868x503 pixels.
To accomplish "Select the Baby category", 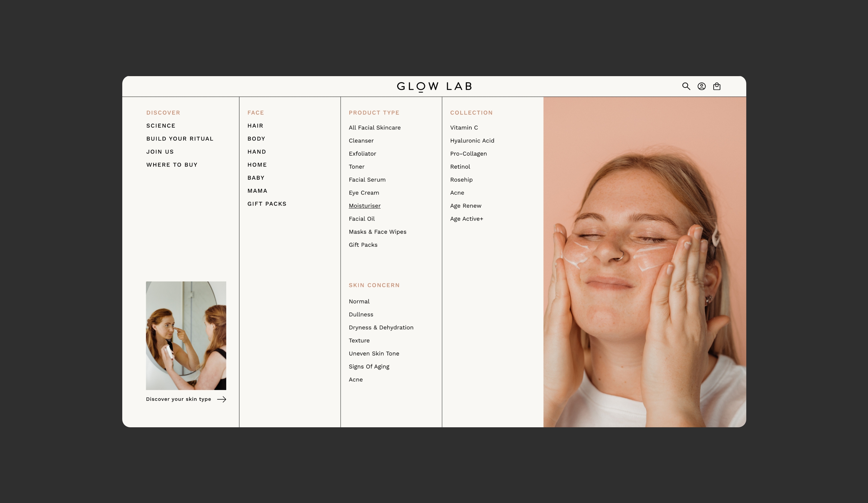I will pyautogui.click(x=256, y=178).
